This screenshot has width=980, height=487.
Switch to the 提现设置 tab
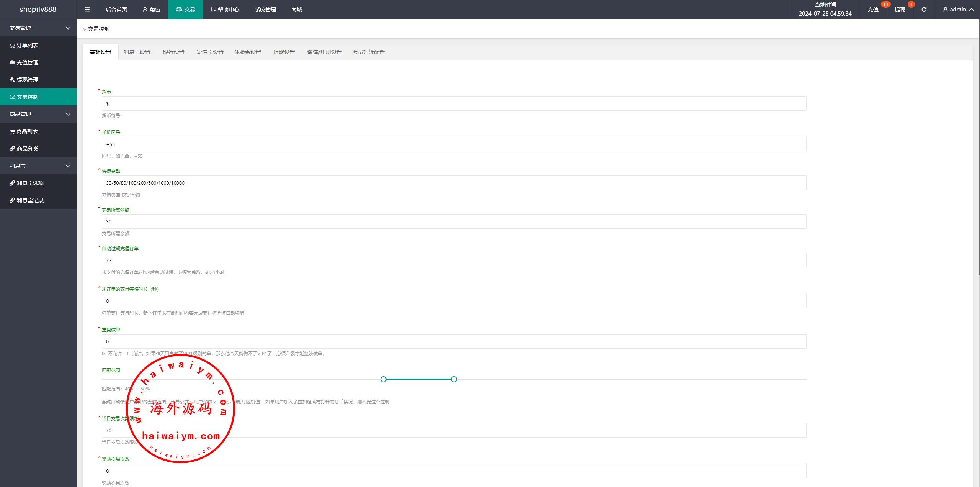pyautogui.click(x=284, y=52)
